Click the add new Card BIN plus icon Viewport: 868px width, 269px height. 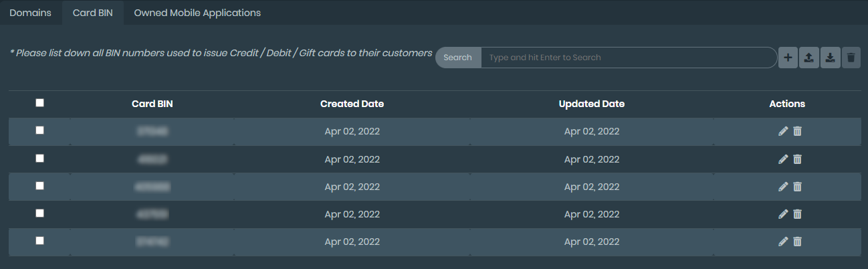788,58
